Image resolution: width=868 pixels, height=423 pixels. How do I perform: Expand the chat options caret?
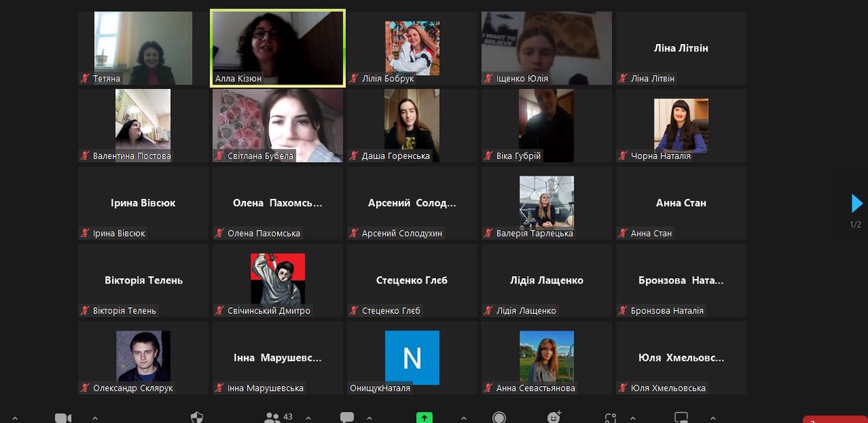point(368,418)
